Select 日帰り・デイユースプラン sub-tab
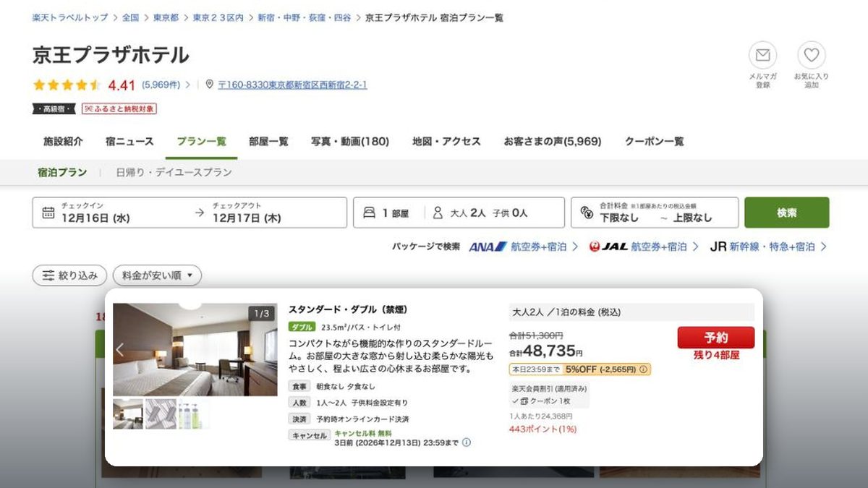Screen dimensions: 868x488 [x=174, y=173]
